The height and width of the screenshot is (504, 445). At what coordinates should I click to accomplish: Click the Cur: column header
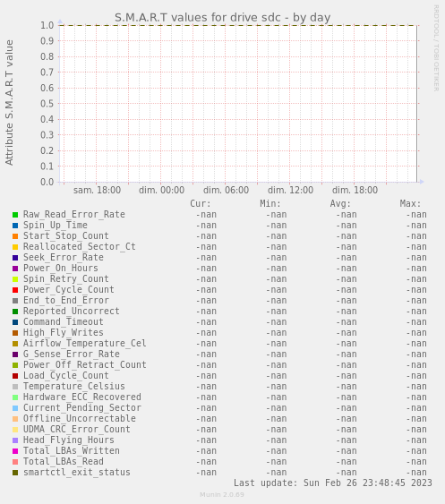(x=201, y=204)
